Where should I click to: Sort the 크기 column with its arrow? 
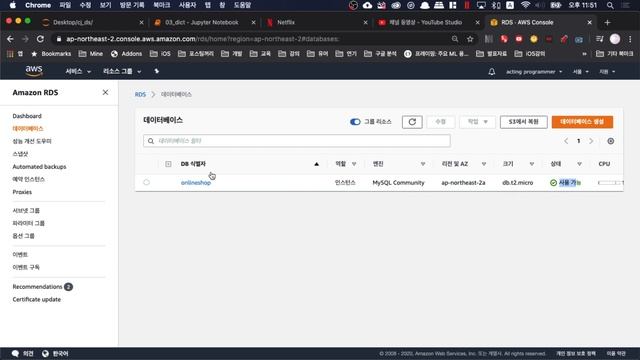pos(531,164)
